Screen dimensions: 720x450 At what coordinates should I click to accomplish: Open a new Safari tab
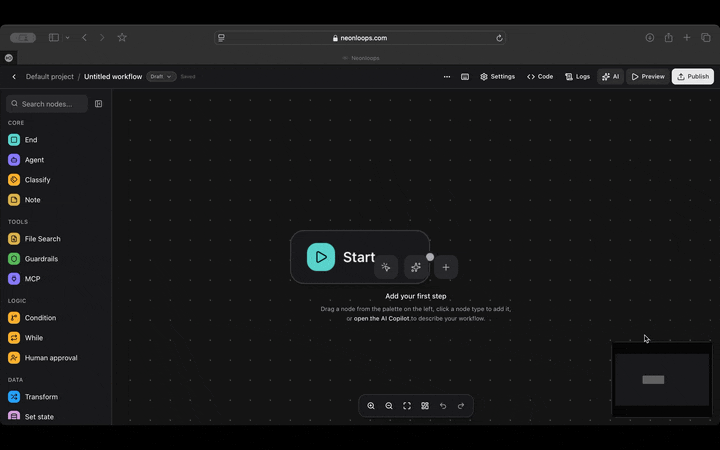[x=687, y=38]
